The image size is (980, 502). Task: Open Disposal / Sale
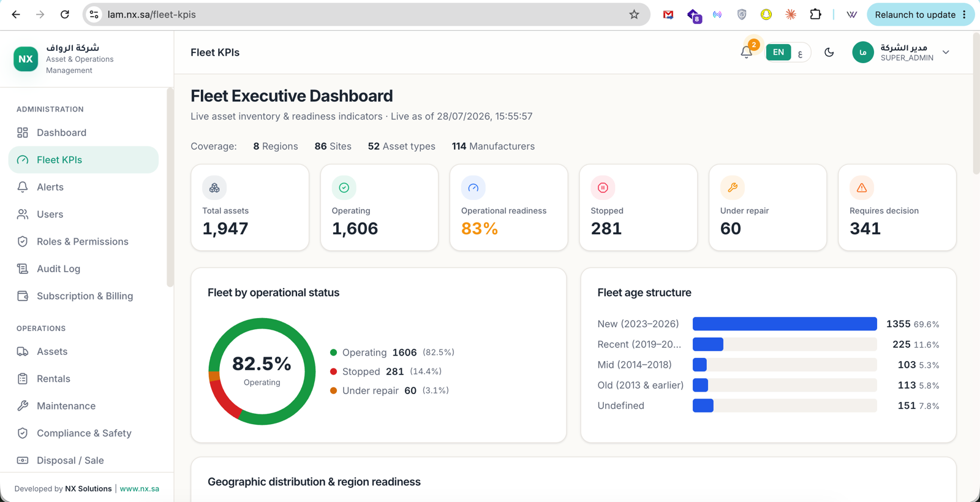pos(83,460)
